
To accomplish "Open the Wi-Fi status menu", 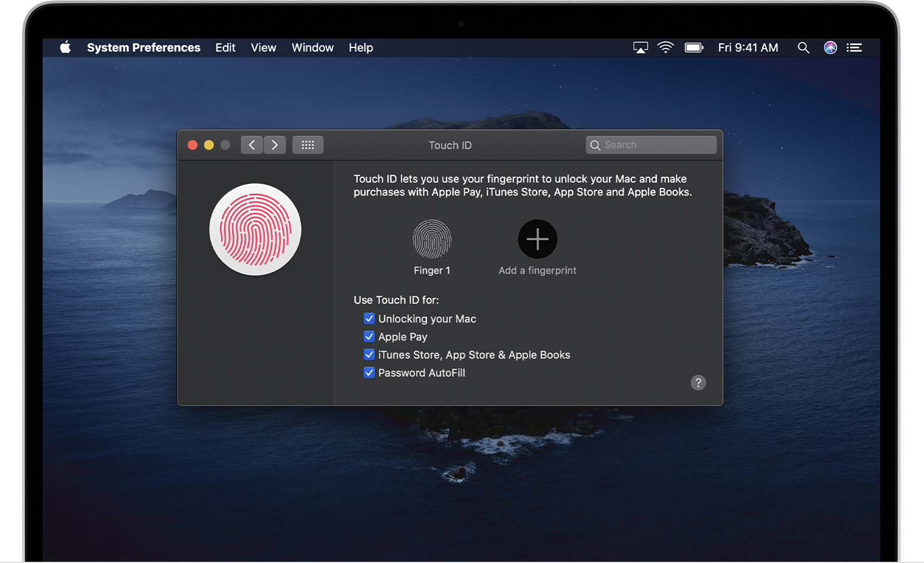I will [666, 48].
